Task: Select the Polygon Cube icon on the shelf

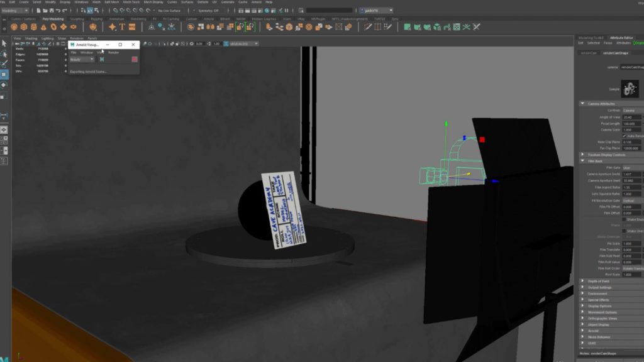Action: pos(24,27)
